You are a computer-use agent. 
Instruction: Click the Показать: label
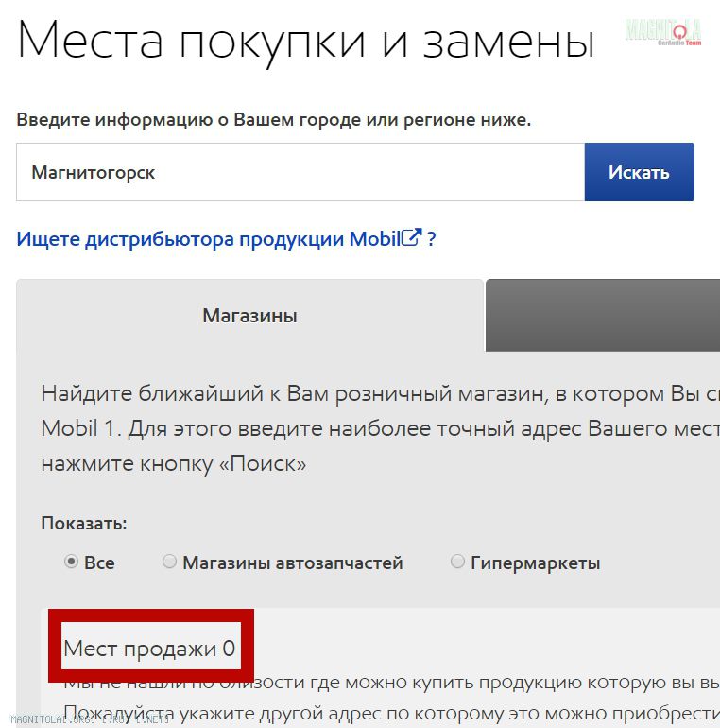coord(84,523)
